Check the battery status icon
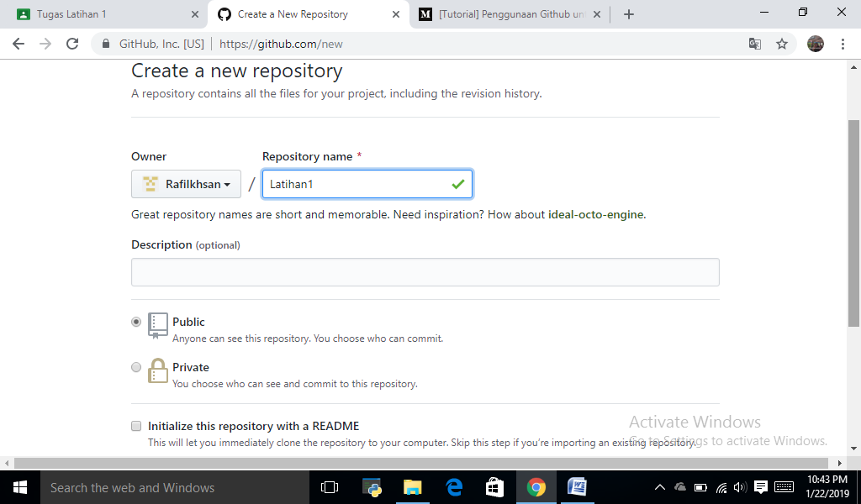This screenshot has height=504, width=861. (700, 487)
